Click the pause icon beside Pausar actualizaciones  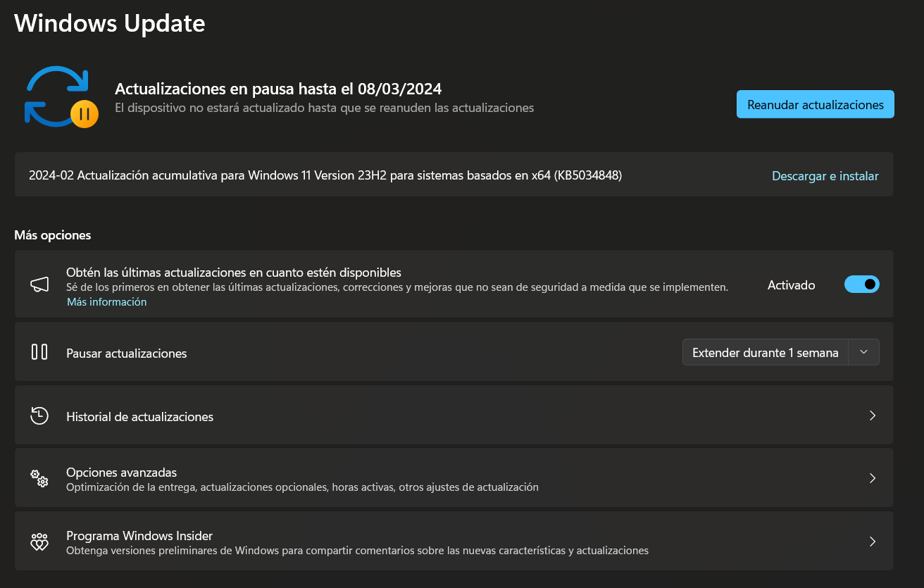pos(39,352)
